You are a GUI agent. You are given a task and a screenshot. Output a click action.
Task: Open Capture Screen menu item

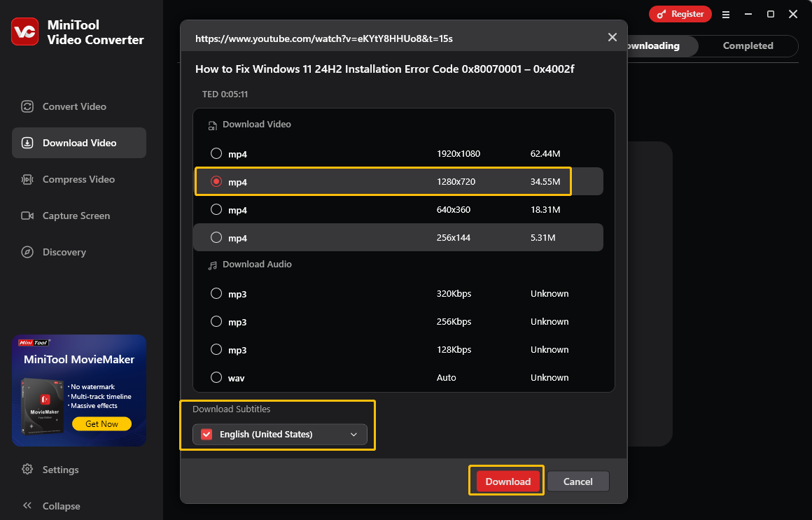pos(78,216)
